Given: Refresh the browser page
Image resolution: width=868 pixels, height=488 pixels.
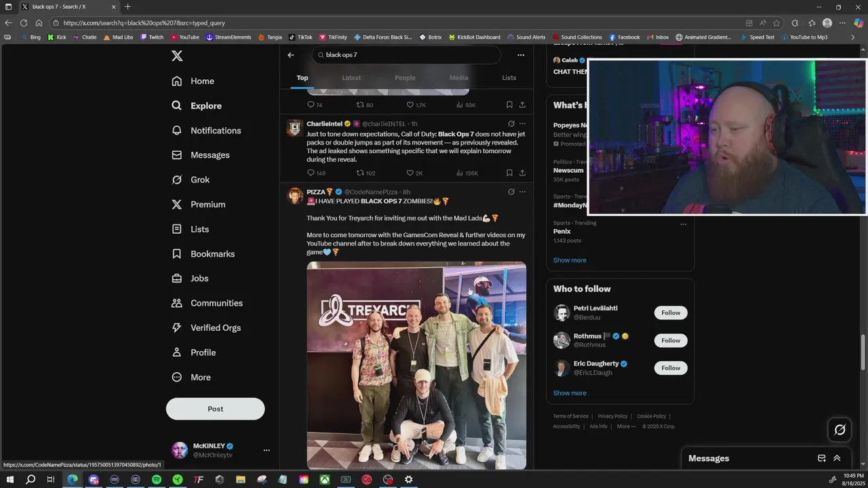Looking at the screenshot, I should 24,22.
